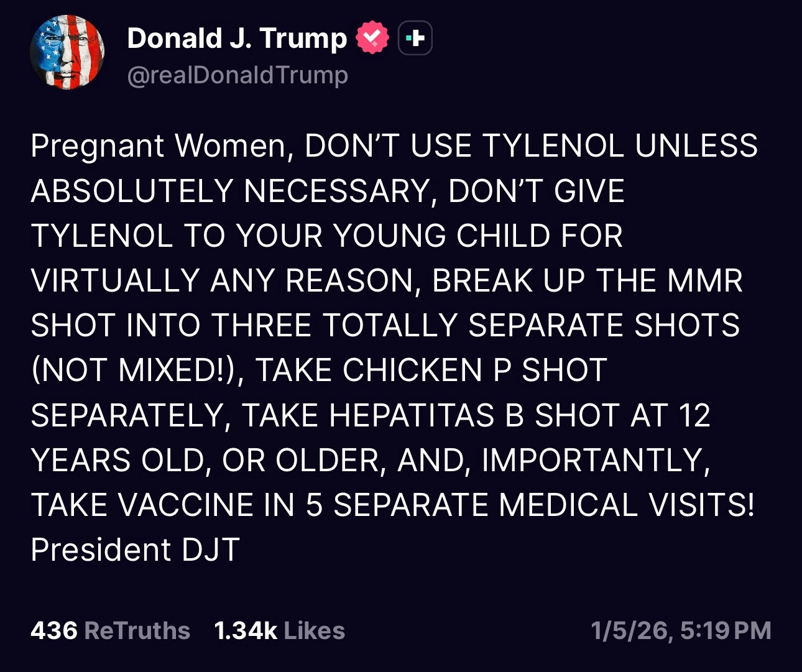Open Donald J. Trump display name

237,39
